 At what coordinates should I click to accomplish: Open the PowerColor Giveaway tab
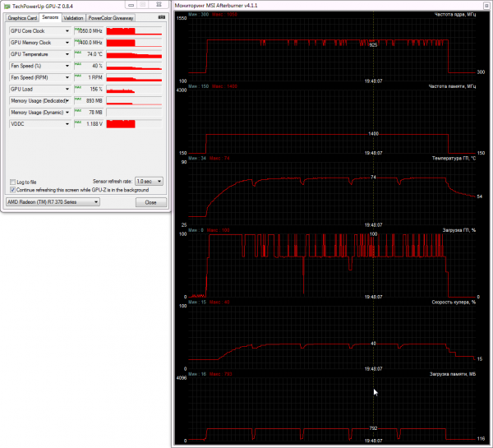click(111, 18)
